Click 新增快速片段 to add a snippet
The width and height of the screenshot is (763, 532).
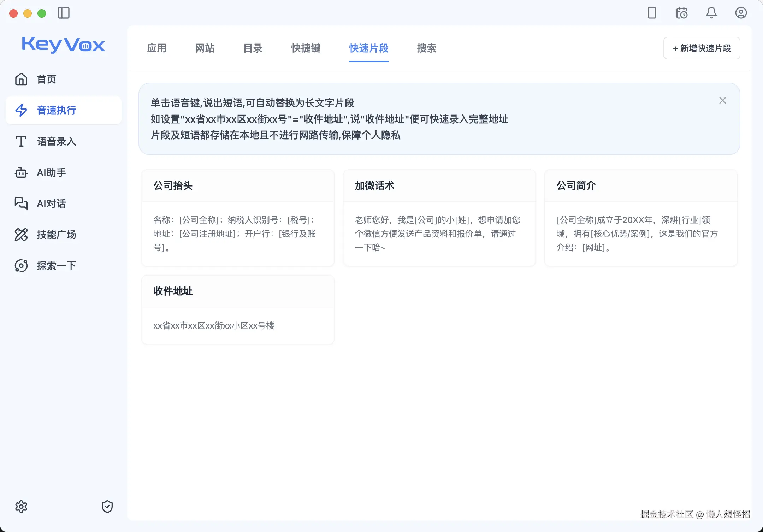point(701,48)
